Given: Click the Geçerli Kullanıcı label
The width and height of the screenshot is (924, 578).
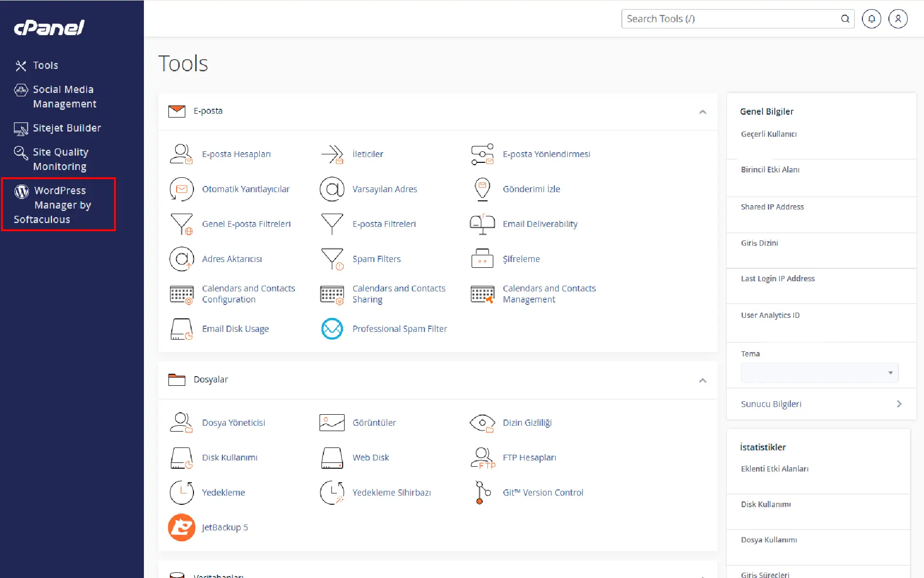Looking at the screenshot, I should click(x=769, y=134).
